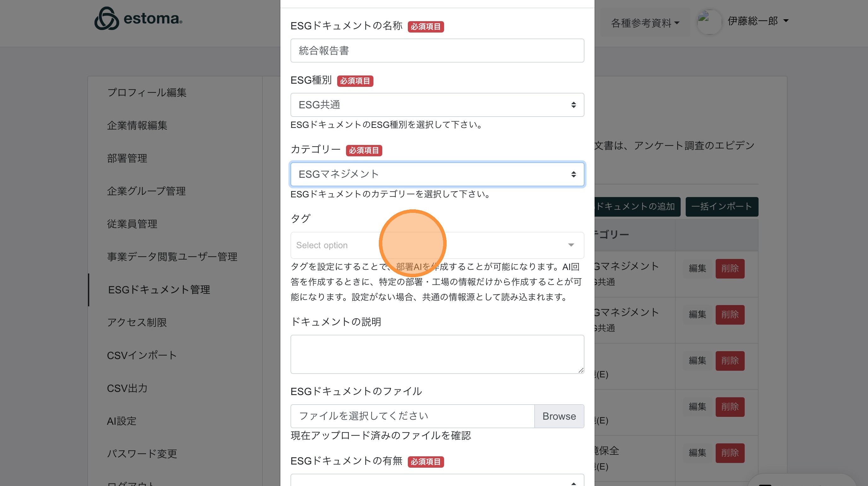Click the ESGドキュメントの名称 input field
Screen dimensions: 868x486
[x=437, y=51]
